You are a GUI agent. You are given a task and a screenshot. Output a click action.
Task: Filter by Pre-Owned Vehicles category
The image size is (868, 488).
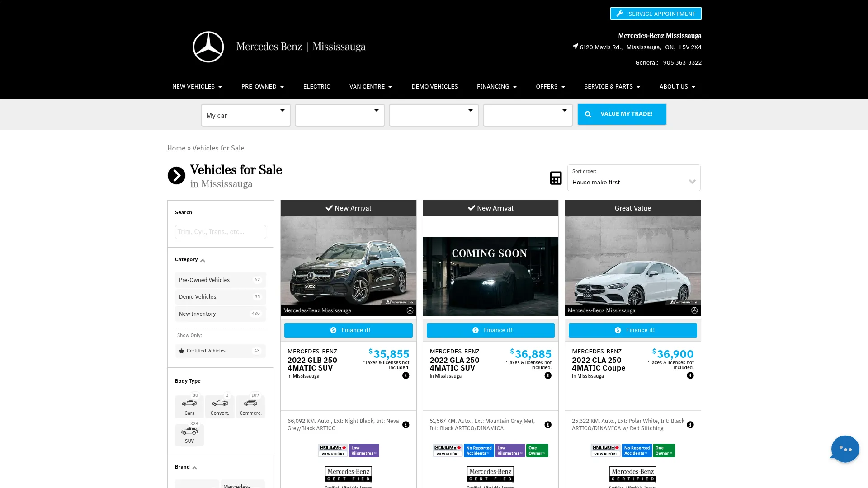tap(220, 280)
